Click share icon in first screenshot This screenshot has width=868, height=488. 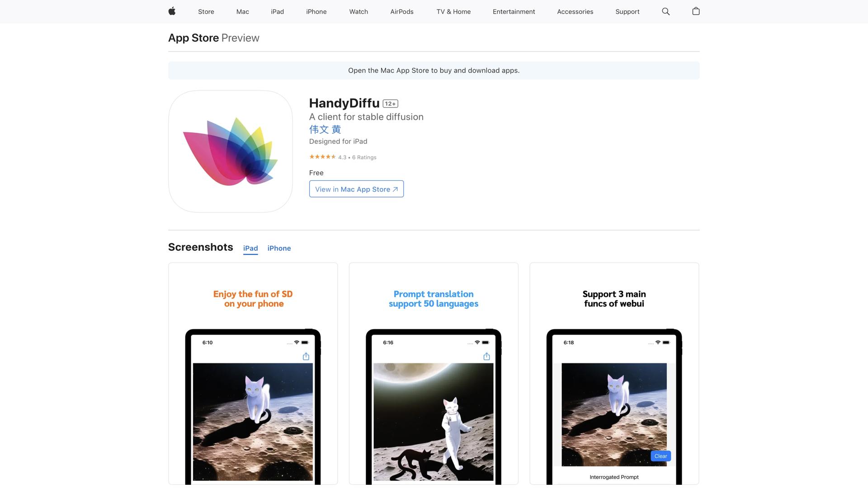306,357
